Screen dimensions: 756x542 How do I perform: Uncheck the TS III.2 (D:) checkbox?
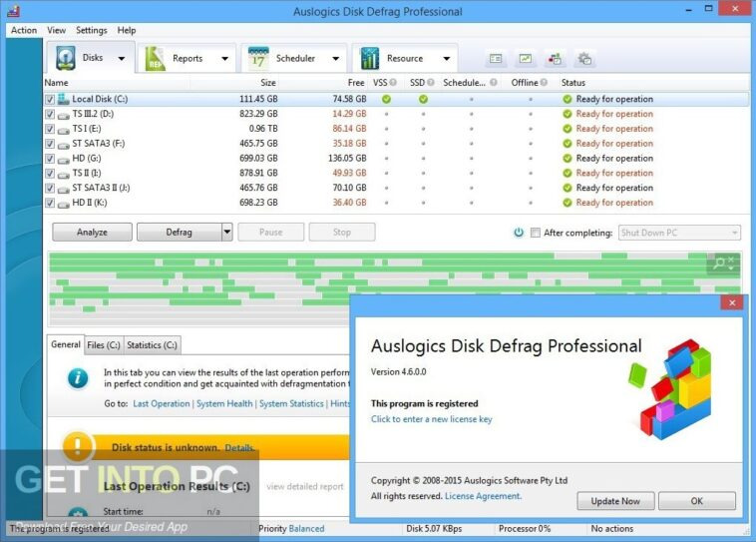pyautogui.click(x=50, y=115)
